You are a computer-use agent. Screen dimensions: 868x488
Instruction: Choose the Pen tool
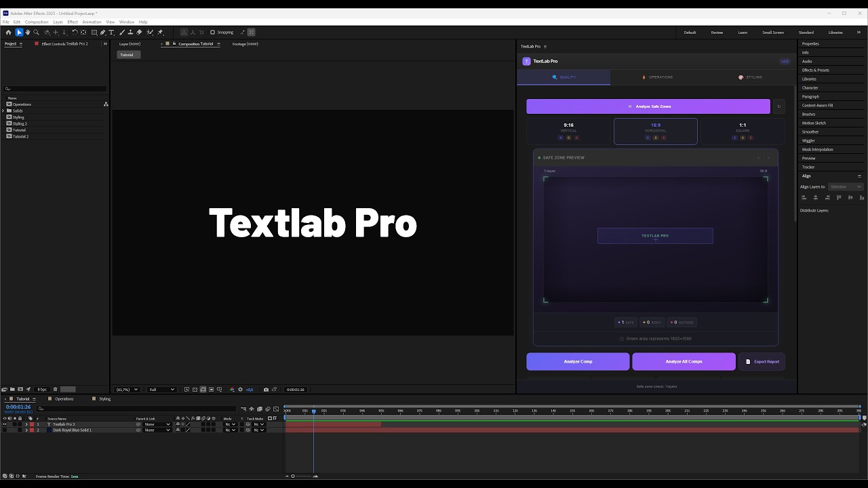pyautogui.click(x=103, y=33)
